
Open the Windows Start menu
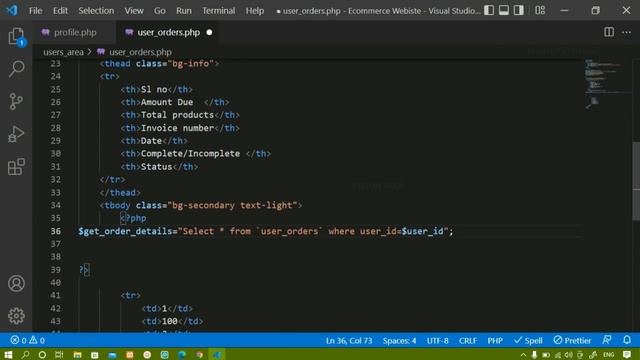tap(8, 354)
